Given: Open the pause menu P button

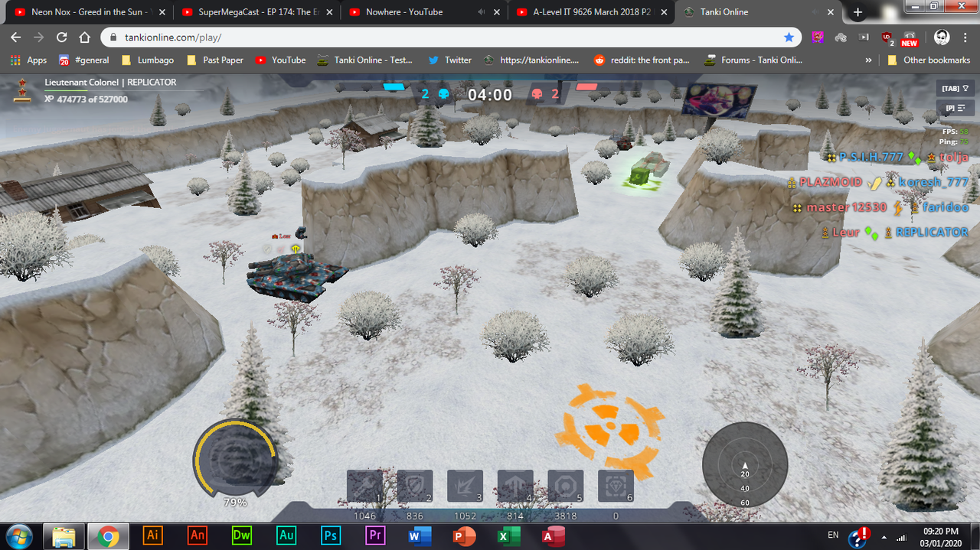Looking at the screenshot, I should point(955,109).
